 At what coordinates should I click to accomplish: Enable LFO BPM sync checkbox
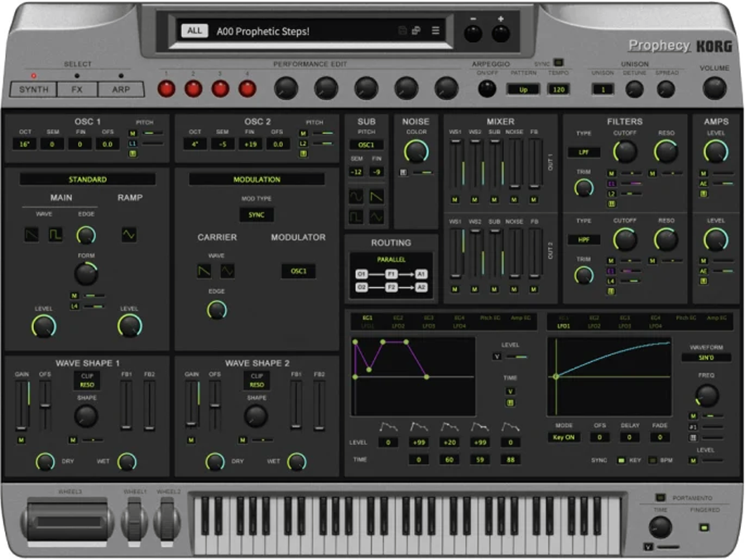[x=653, y=460]
